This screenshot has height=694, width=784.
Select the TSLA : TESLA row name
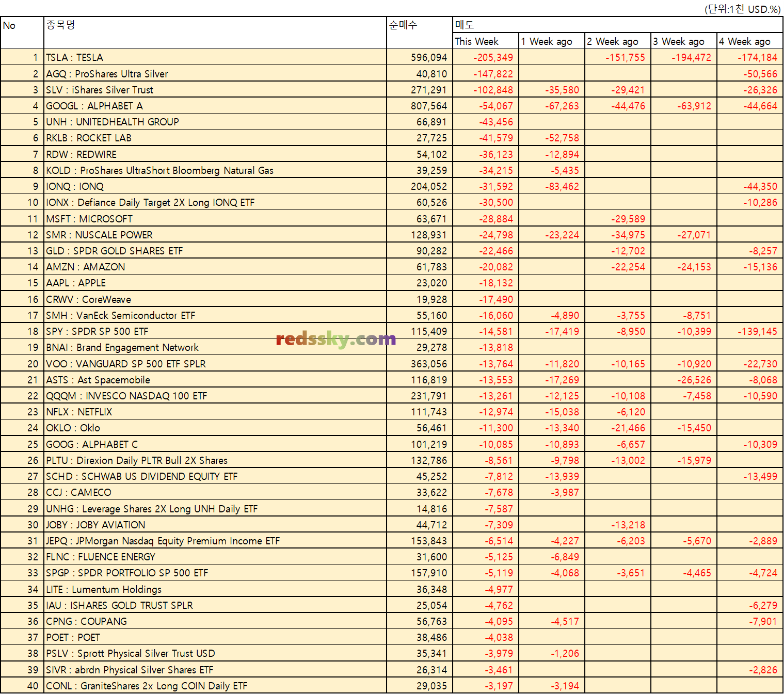click(x=215, y=57)
